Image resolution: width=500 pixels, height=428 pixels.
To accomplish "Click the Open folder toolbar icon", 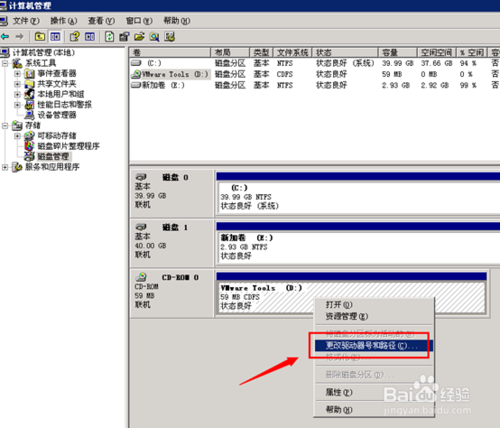I will coord(139,36).
